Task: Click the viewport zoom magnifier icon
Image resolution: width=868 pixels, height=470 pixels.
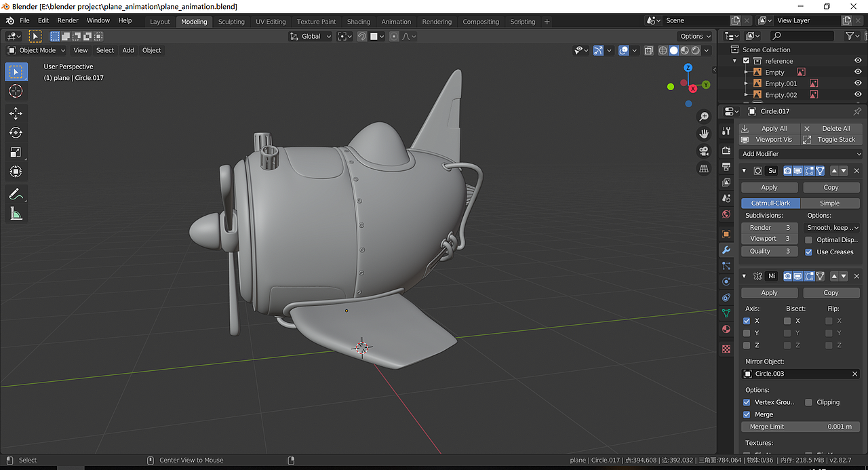Action: (x=704, y=117)
